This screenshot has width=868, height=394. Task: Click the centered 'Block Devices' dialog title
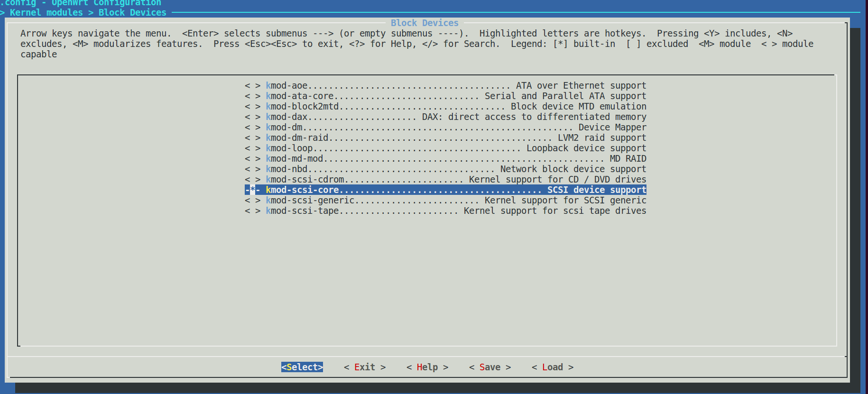425,23
